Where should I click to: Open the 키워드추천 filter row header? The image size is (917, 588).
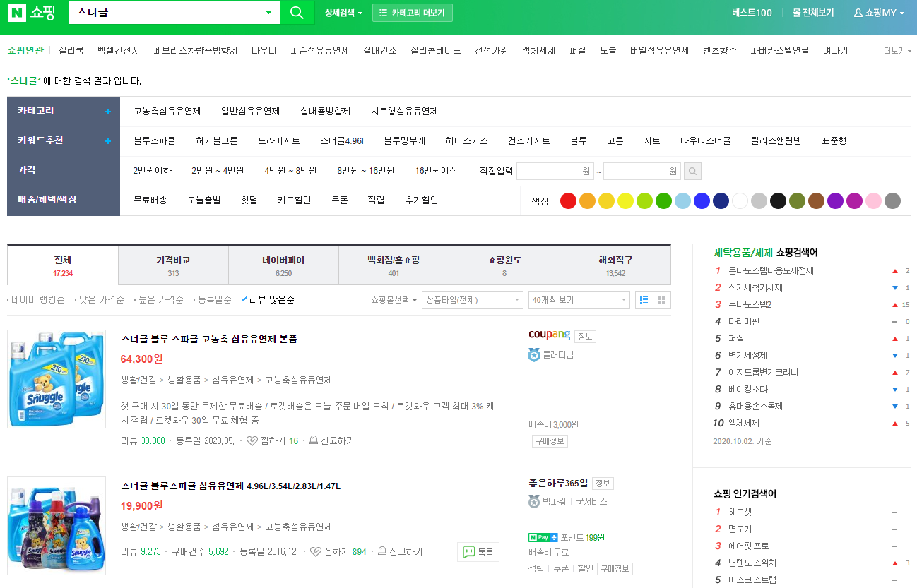pos(64,141)
